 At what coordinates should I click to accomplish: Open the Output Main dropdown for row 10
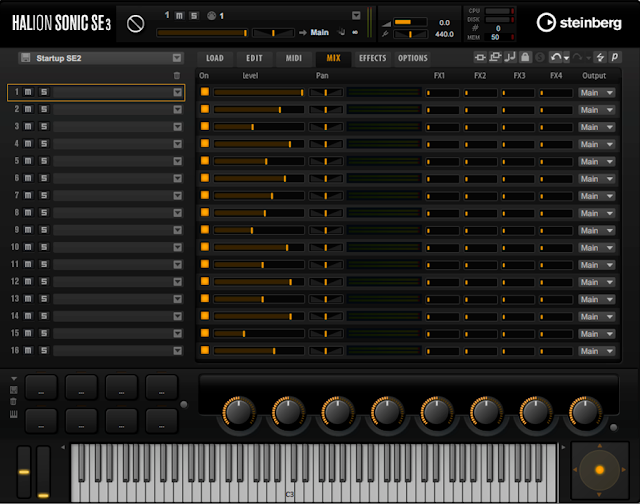click(x=597, y=248)
